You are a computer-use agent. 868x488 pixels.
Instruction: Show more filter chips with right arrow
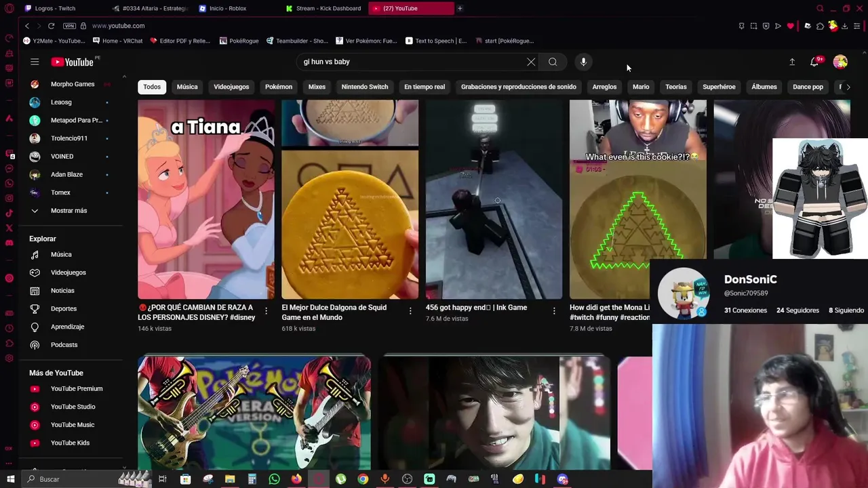pos(848,87)
